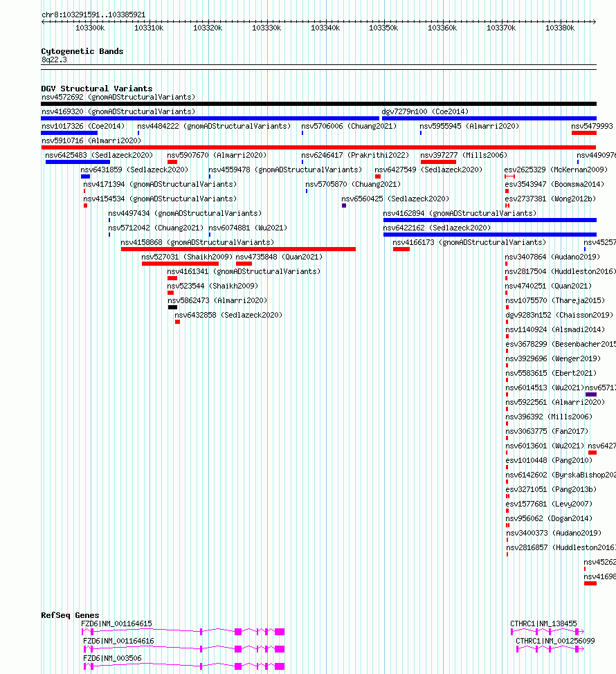616x674 pixels.
Task: Click nsv5907670 (Almarri2020) label
Action: (217, 156)
